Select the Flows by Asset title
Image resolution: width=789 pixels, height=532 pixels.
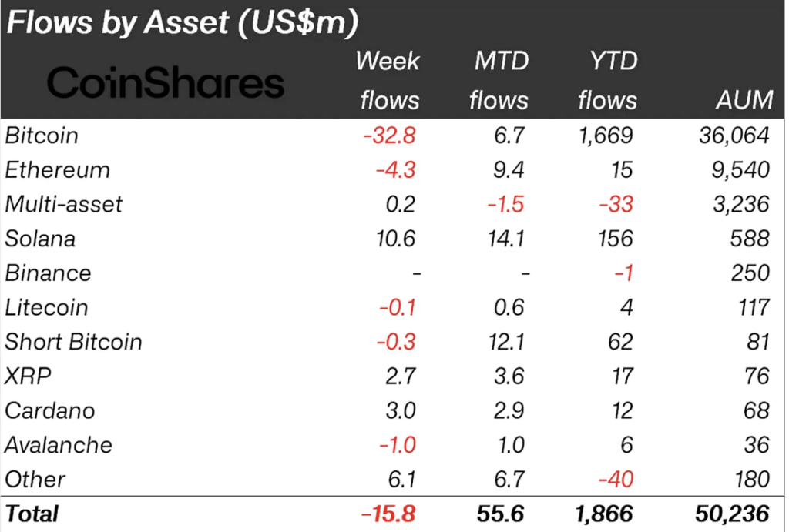coord(182,22)
